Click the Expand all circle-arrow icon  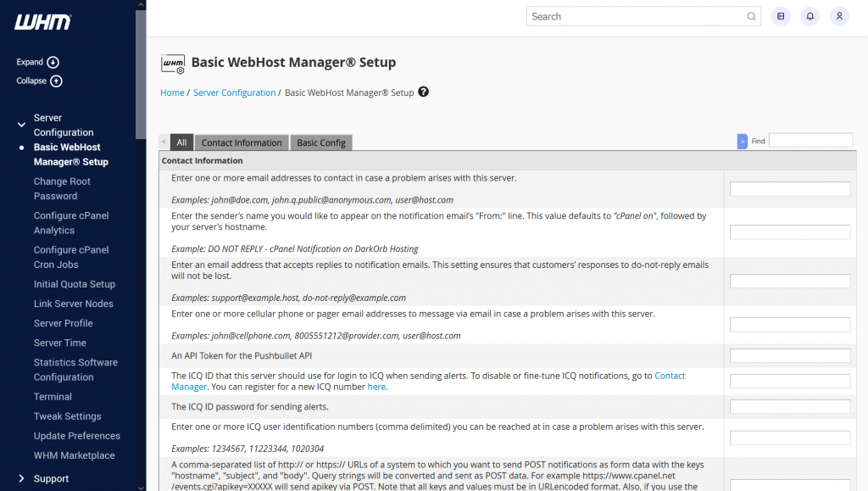[53, 63]
